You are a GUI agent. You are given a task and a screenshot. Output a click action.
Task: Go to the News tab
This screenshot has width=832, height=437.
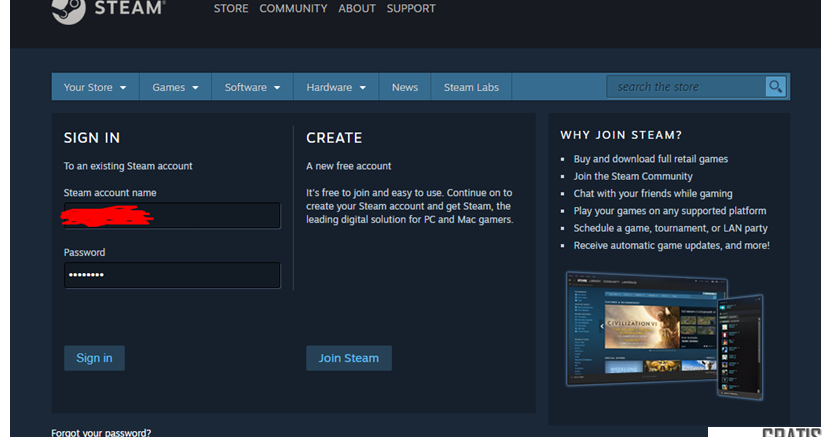(x=405, y=87)
